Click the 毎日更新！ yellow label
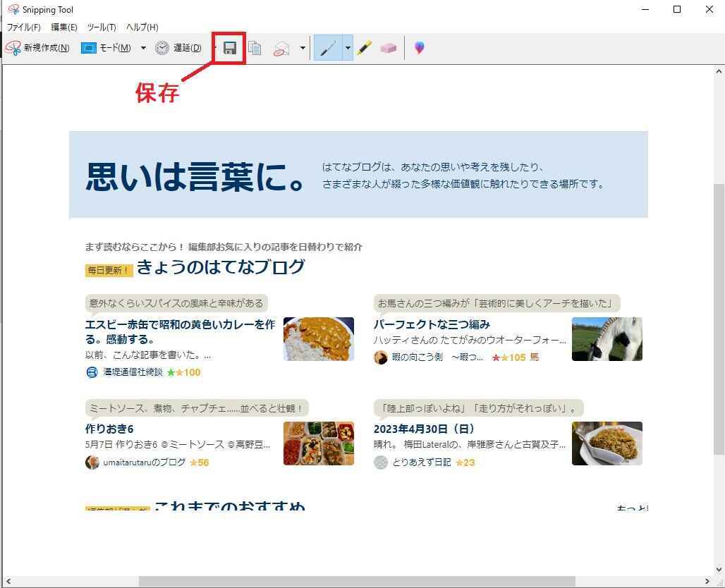The image size is (725, 588). tap(109, 271)
